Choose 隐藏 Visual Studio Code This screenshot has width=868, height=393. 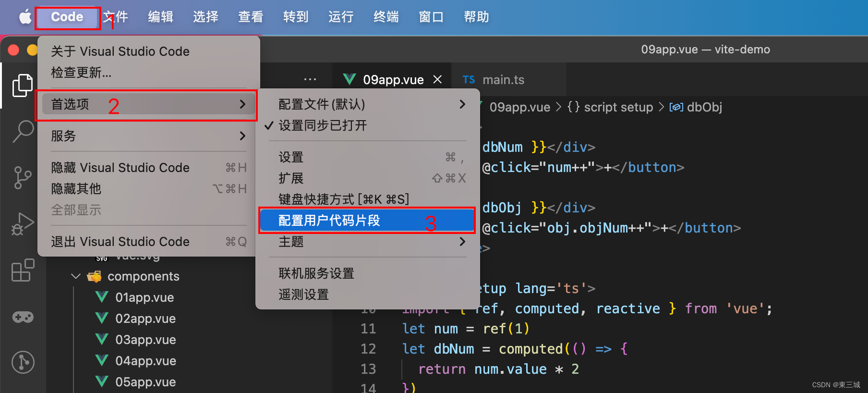tap(149, 168)
